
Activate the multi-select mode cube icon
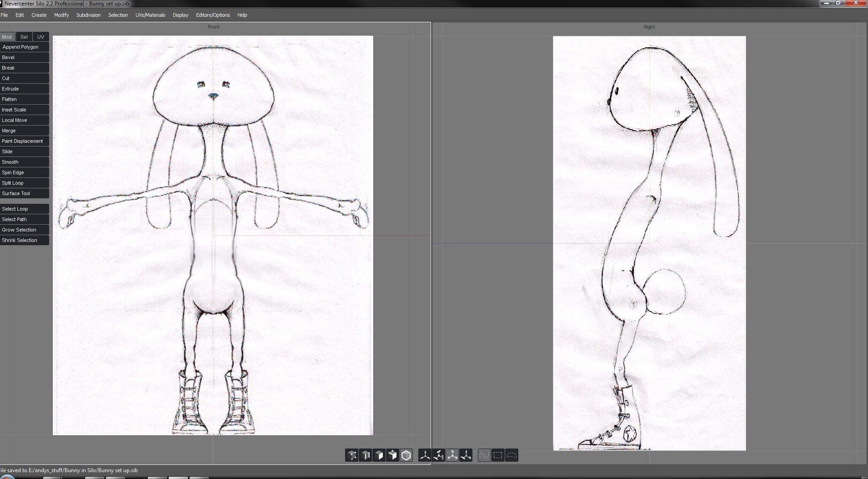(x=392, y=455)
